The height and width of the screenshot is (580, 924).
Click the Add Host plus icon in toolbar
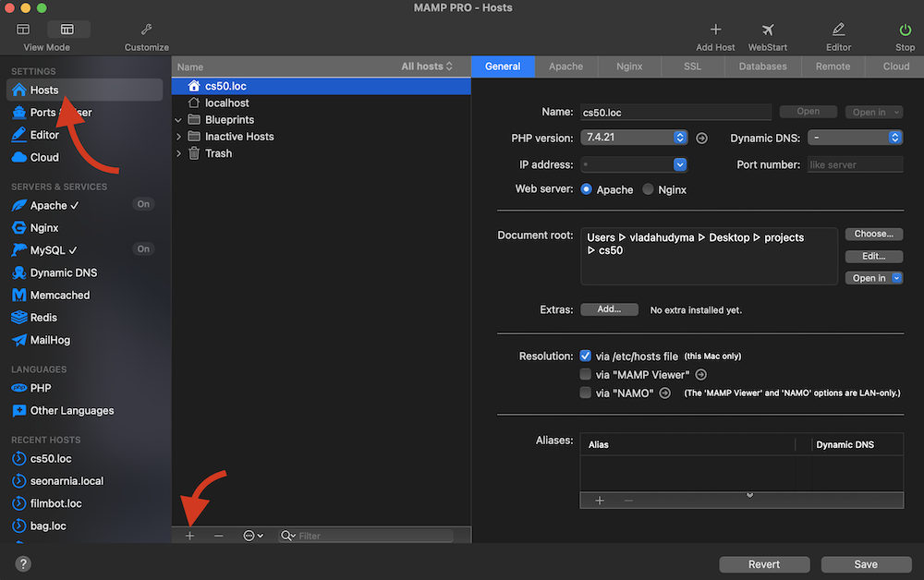715,30
